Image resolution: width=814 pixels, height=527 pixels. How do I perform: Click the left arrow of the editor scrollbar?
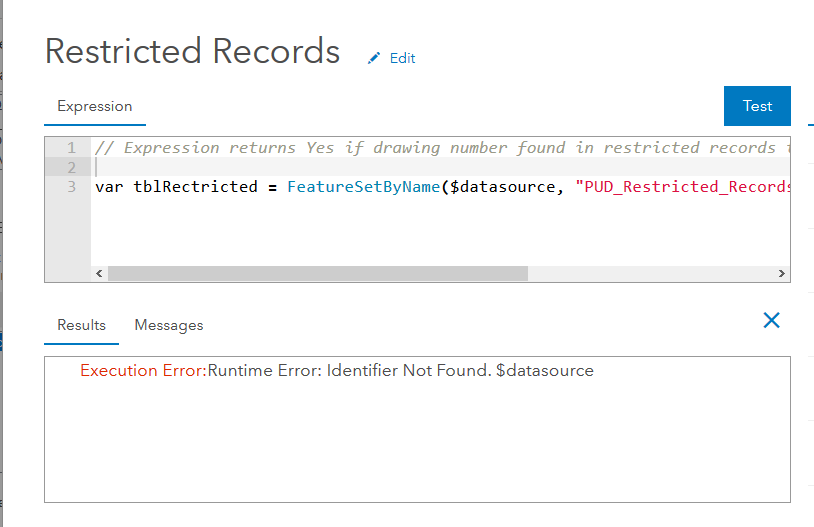point(99,273)
